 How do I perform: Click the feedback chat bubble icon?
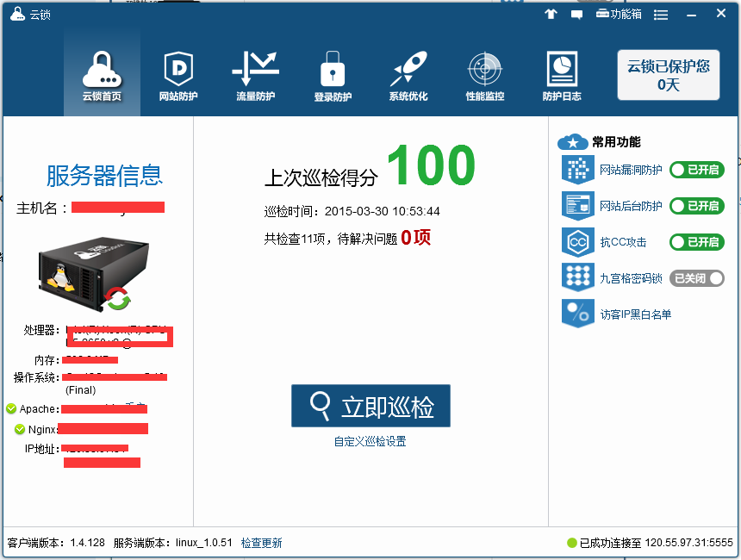(x=576, y=15)
